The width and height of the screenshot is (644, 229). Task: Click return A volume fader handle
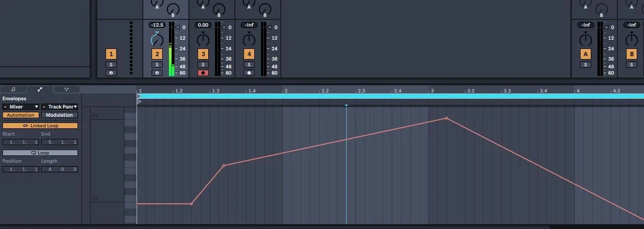[606, 28]
